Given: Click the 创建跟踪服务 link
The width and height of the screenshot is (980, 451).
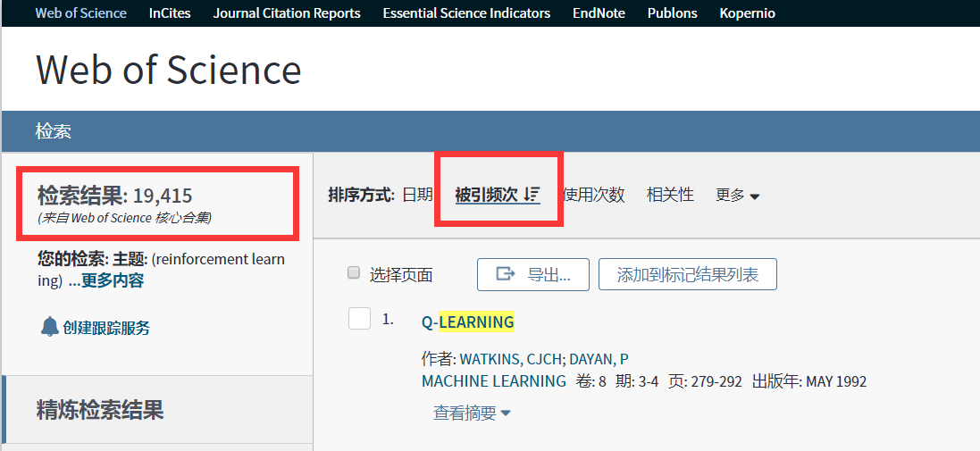Looking at the screenshot, I should tap(106, 328).
